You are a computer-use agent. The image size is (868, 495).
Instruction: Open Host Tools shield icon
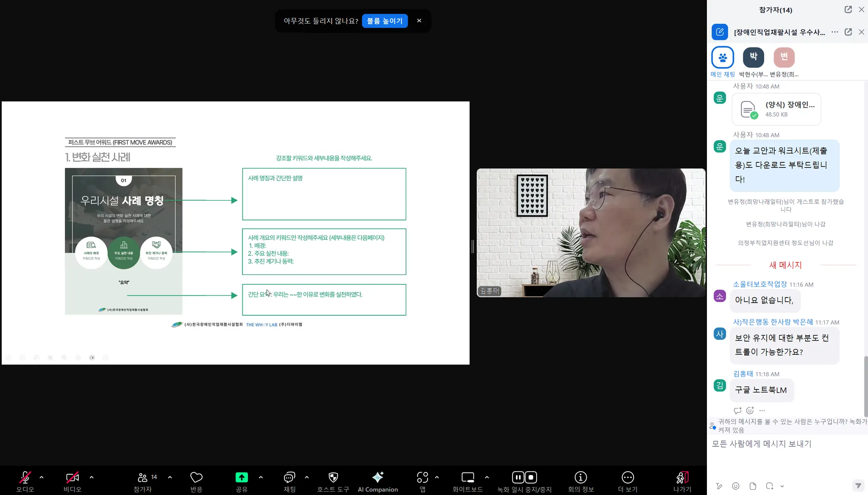333,478
